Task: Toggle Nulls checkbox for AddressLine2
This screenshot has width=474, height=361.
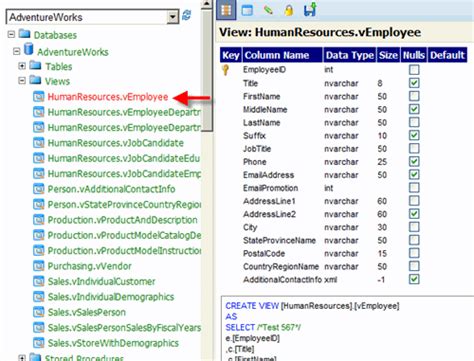Action: [x=414, y=214]
